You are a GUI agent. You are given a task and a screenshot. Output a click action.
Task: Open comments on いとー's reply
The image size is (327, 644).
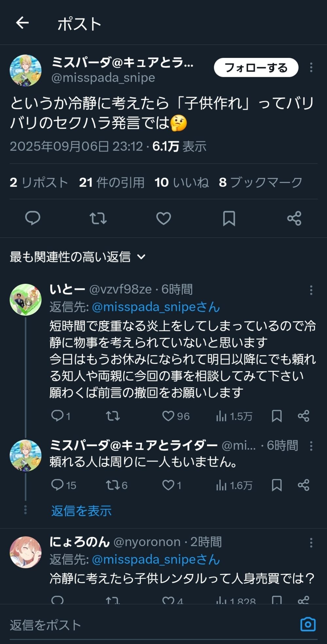[61, 416]
